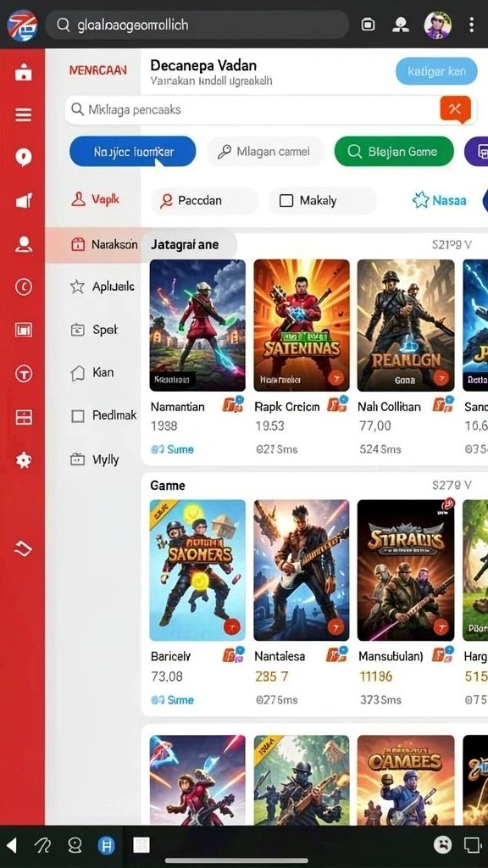Click the '03 Sume' link under Baricely

173,699
